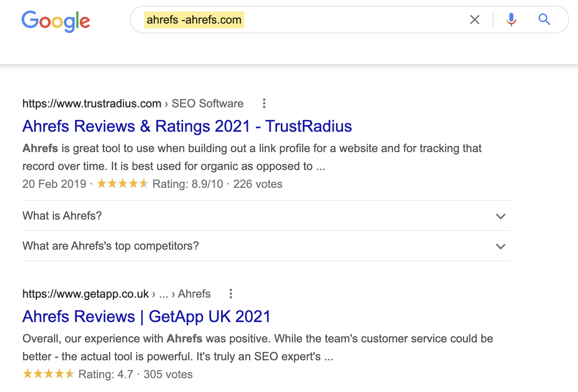Click the getapp.co.uk URL breadcrumb
Image resolution: width=578 pixels, height=392 pixels.
(x=85, y=294)
